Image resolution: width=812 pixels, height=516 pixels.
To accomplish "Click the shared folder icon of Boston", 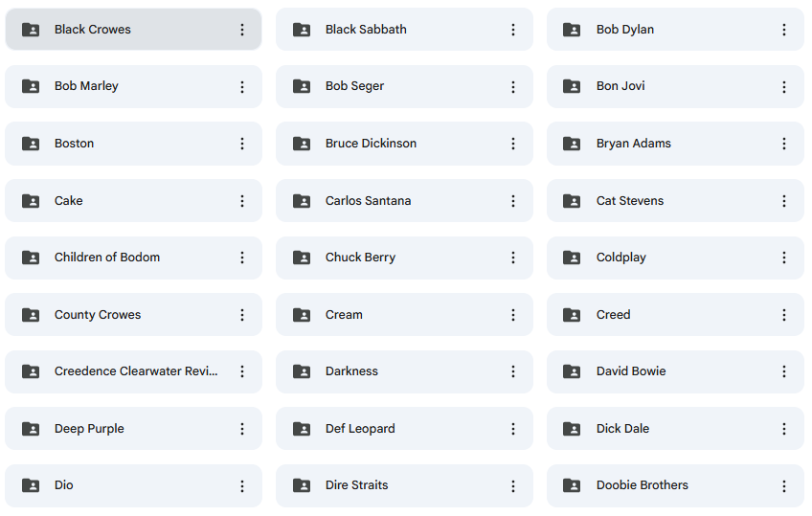I will coord(31,144).
